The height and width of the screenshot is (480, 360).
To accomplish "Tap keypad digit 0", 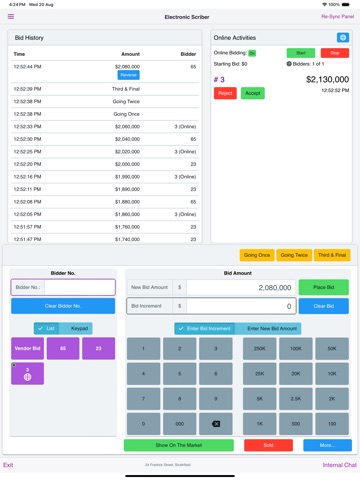I will coord(143,424).
